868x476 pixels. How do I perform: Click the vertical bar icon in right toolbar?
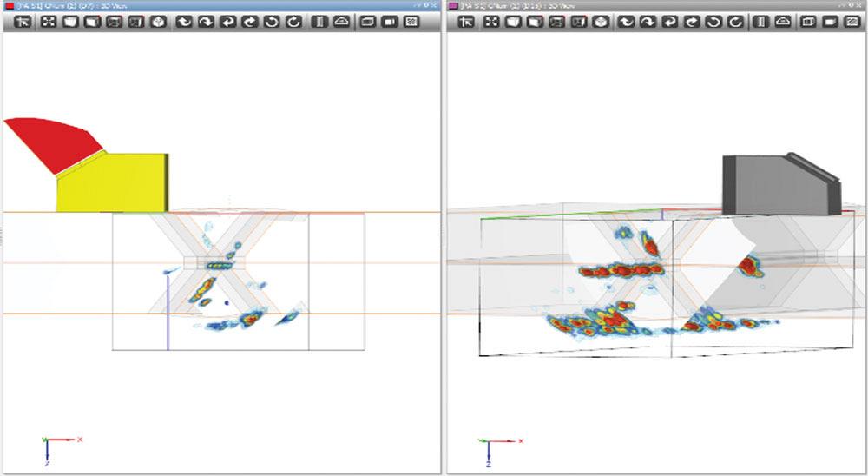coord(761,22)
